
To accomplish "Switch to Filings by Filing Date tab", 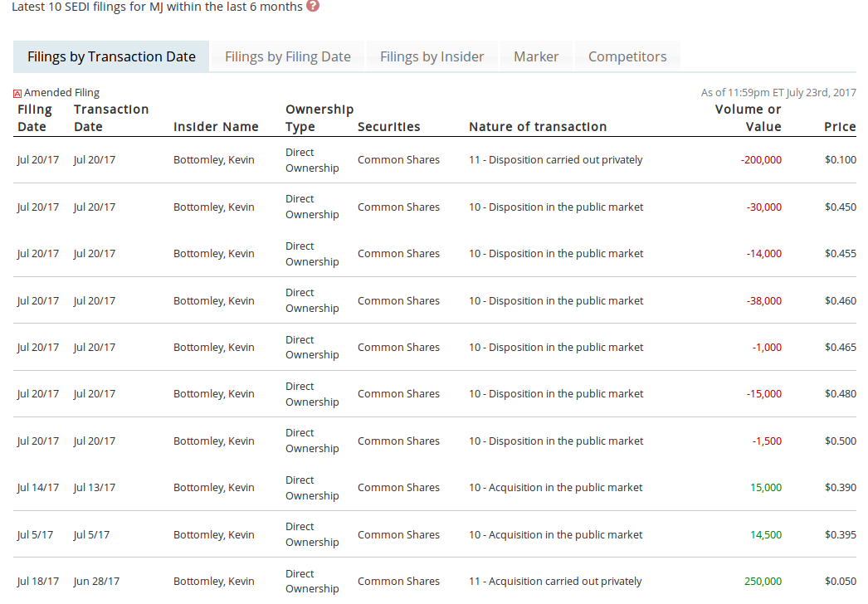I will pos(288,57).
